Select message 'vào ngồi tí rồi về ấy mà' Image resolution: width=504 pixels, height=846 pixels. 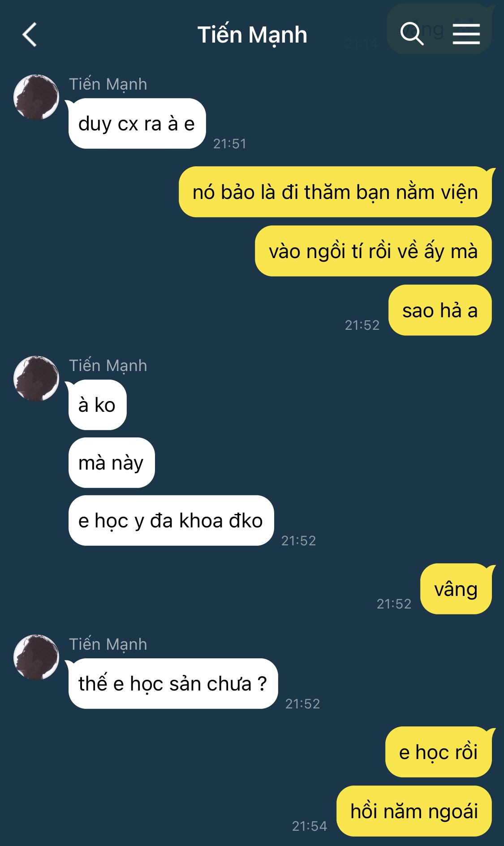(373, 251)
